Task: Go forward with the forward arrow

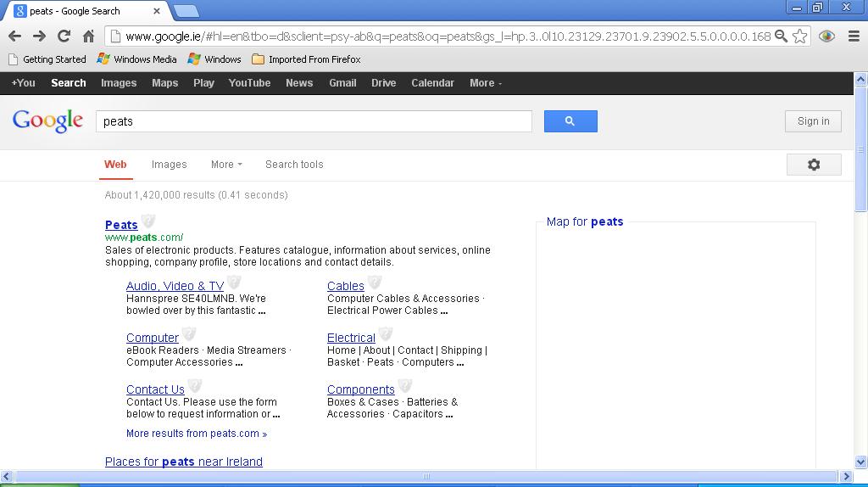Action: [39, 36]
